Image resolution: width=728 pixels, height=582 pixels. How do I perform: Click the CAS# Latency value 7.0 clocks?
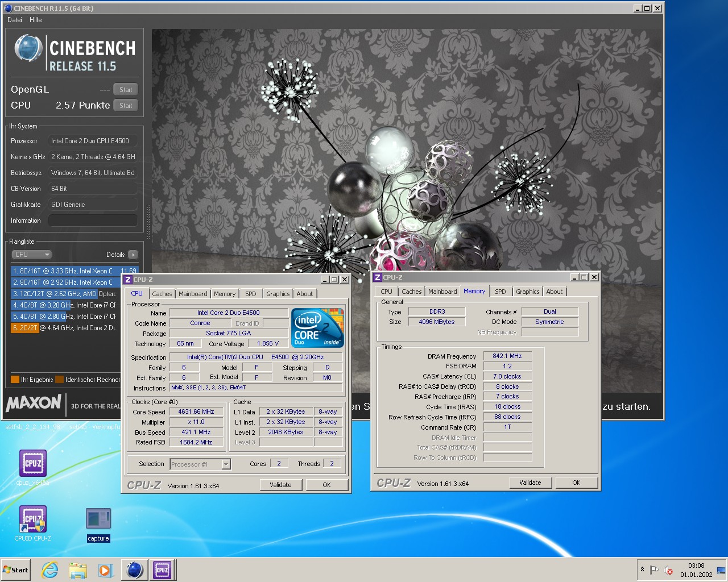point(507,377)
